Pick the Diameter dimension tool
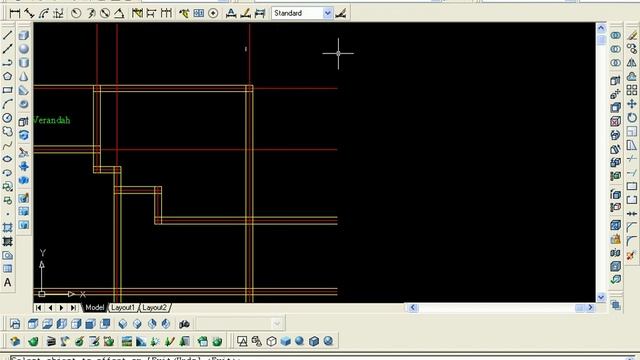640x360 pixels. (105, 13)
